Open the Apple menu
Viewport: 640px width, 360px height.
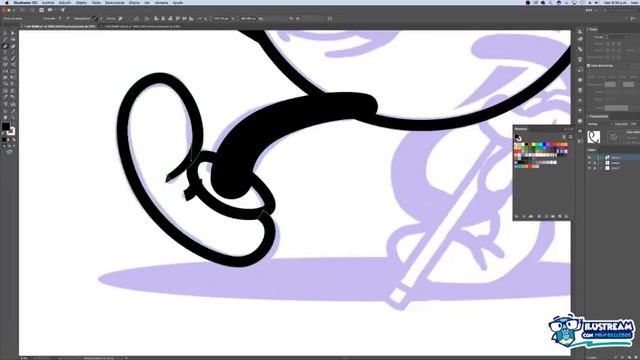point(7,2)
